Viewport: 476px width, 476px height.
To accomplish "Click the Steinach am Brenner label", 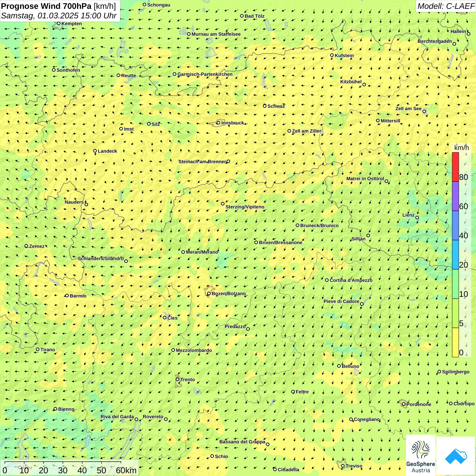I will tap(202, 161).
